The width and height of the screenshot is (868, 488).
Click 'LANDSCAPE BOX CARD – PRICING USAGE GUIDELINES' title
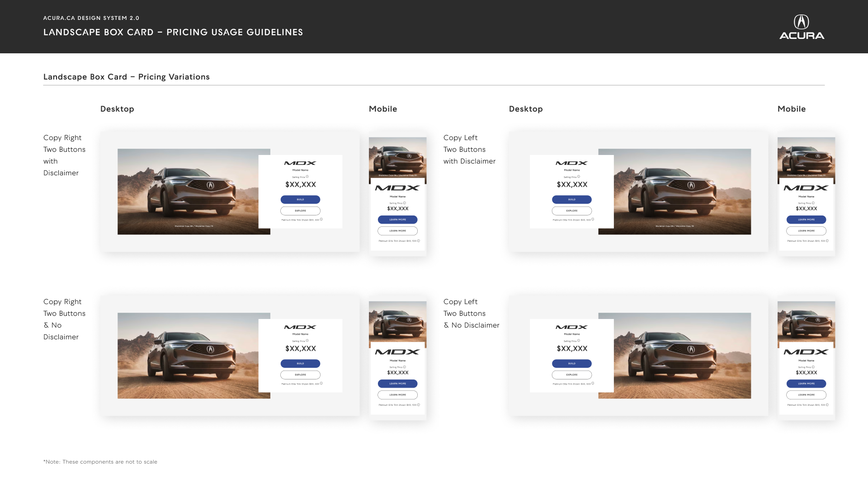click(173, 32)
